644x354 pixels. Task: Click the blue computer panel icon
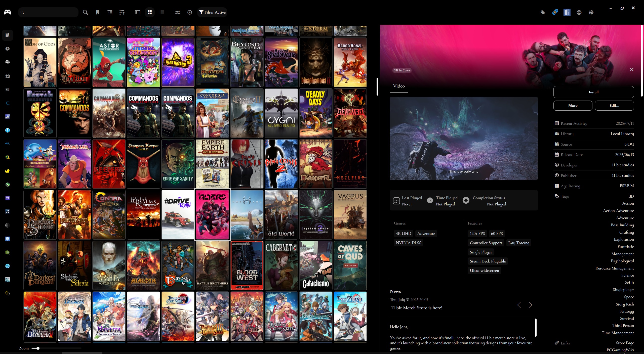[567, 12]
